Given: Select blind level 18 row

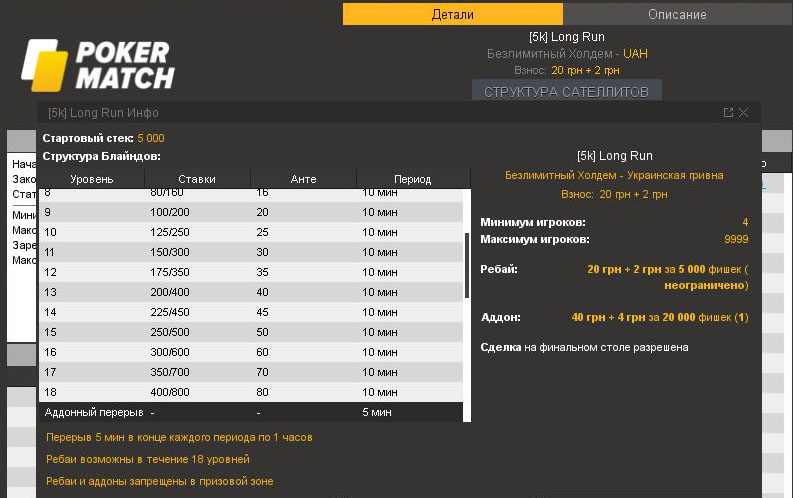Looking at the screenshot, I should coord(250,392).
